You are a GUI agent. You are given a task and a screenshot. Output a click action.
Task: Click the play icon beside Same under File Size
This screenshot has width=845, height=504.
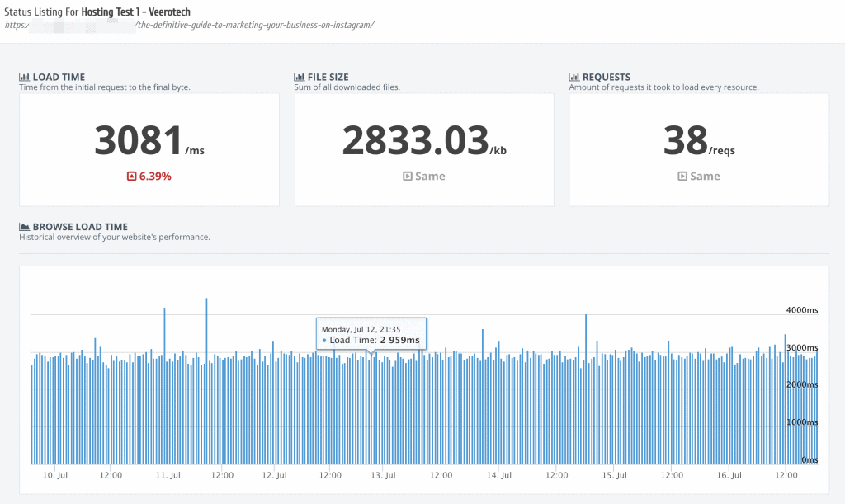click(x=408, y=177)
